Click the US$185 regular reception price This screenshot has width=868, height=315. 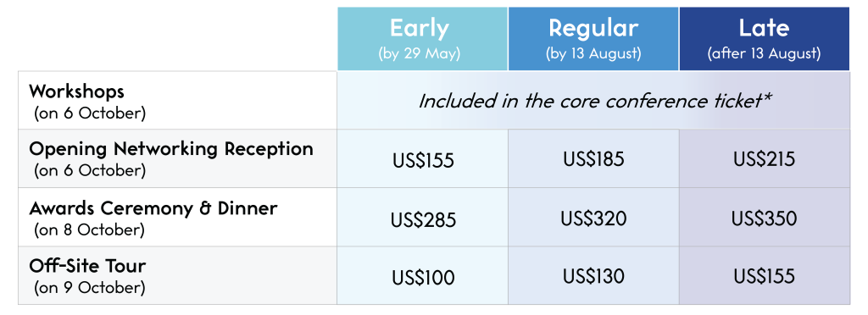click(x=593, y=159)
